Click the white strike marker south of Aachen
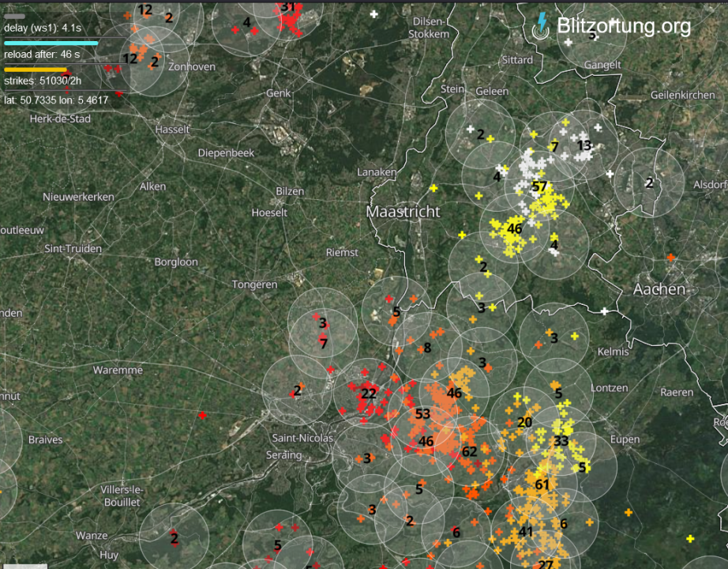The height and width of the screenshot is (569, 728). [604, 311]
